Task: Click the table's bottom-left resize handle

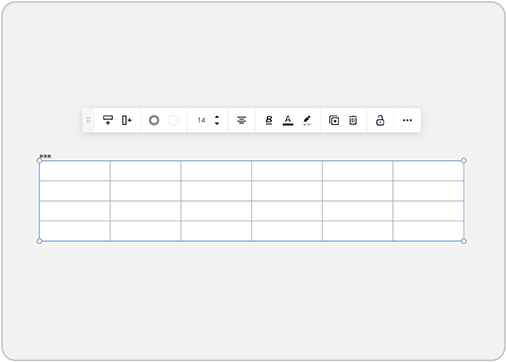Action: tap(39, 241)
